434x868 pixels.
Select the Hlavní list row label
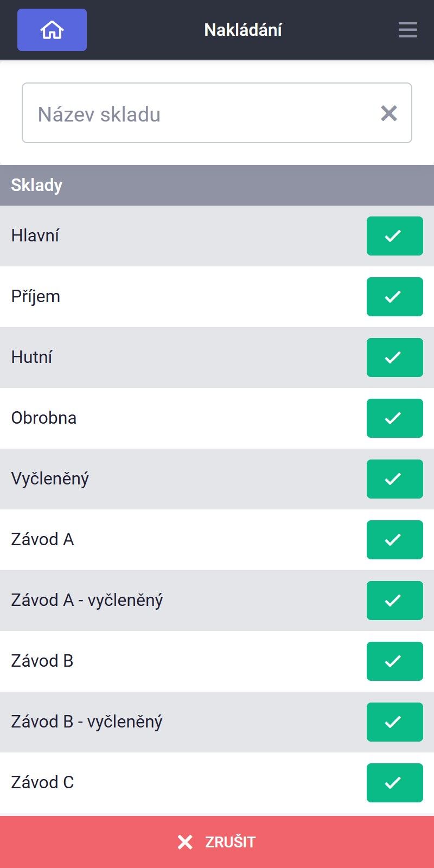[x=35, y=235]
